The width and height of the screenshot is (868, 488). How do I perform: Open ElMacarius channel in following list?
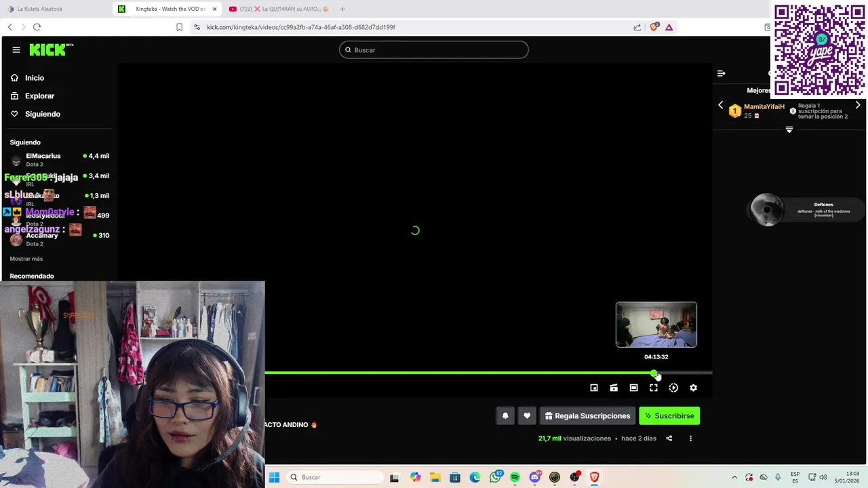(60, 159)
